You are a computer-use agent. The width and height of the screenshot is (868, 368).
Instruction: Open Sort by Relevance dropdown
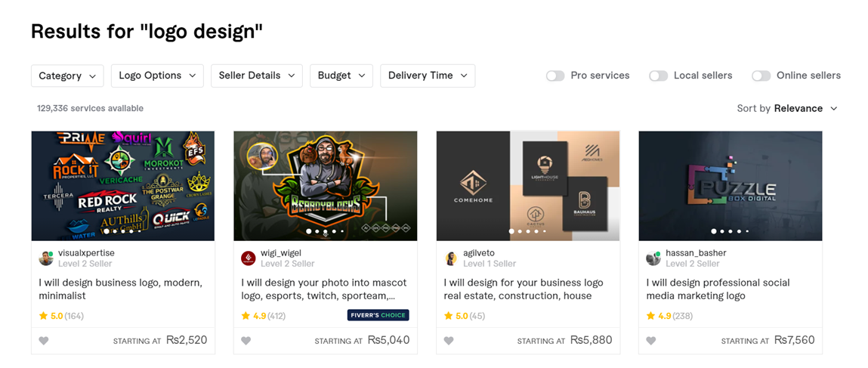click(x=787, y=109)
